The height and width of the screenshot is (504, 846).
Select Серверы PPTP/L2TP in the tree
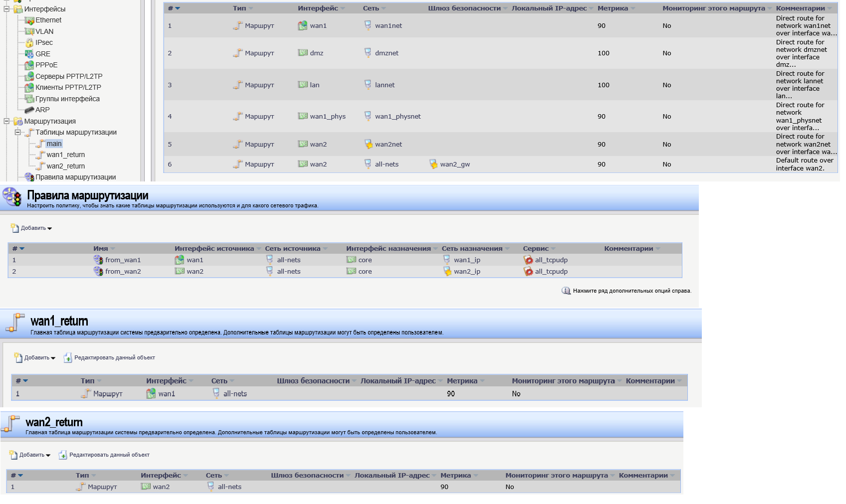tap(69, 76)
